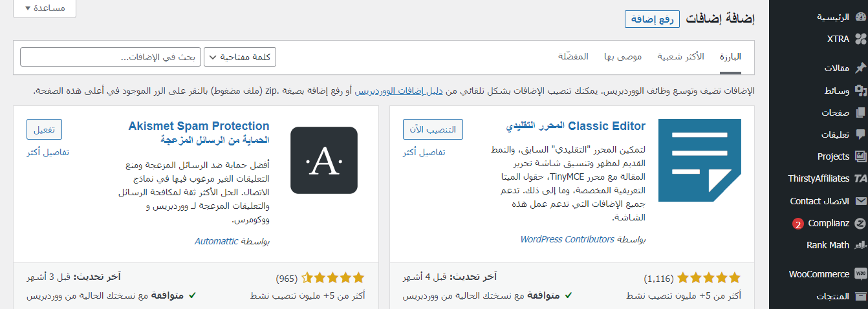The image size is (868, 309).
Task: Click the Akismet star rating
Action: point(334,278)
